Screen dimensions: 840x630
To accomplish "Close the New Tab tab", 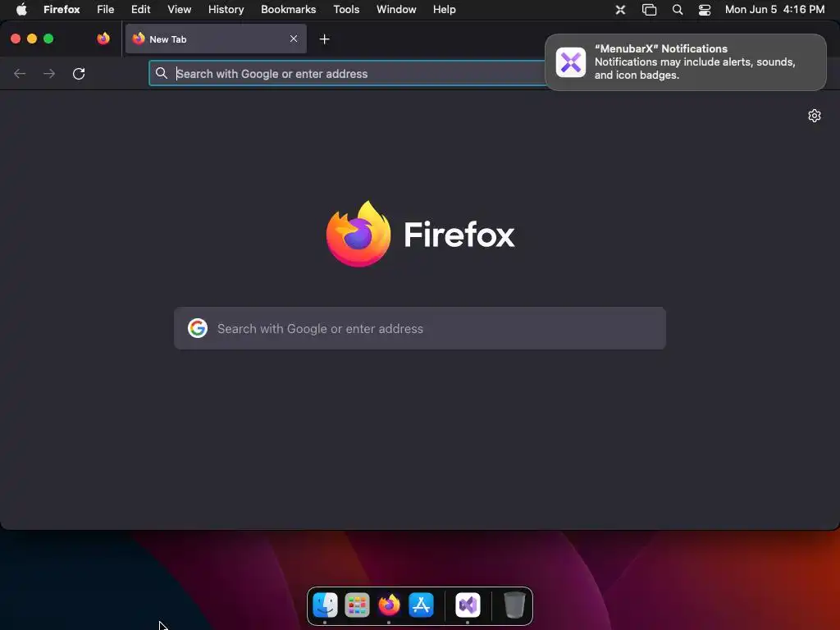I will 294,39.
